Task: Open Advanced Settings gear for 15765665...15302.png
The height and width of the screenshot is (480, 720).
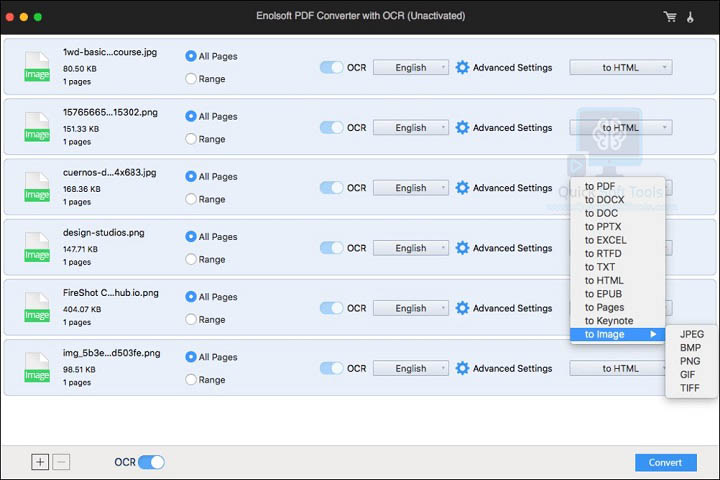Action: [462, 128]
